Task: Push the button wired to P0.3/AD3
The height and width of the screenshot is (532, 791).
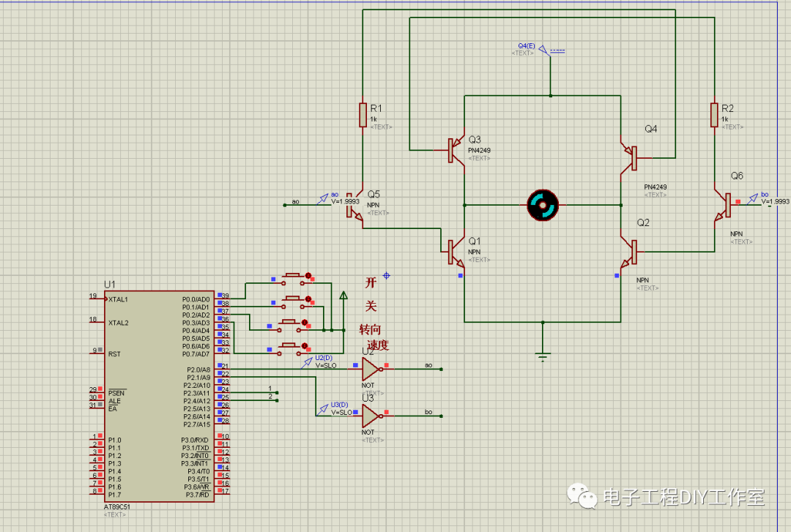Action: 289,348
